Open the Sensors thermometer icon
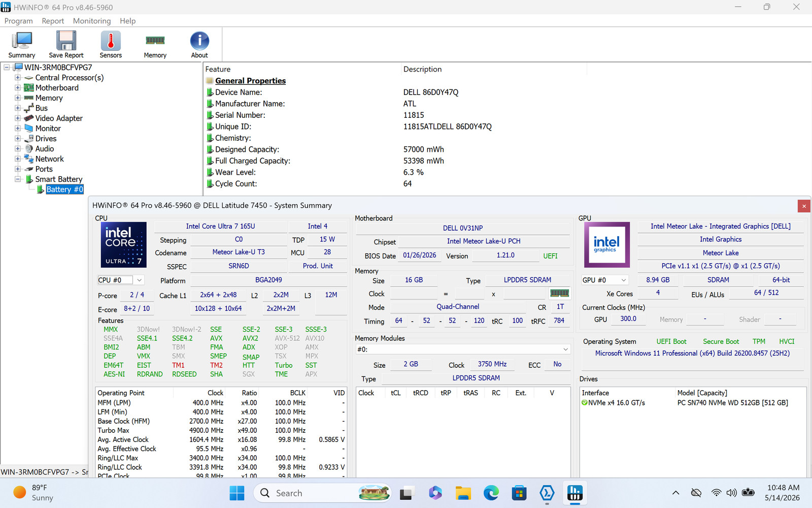Viewport: 812px width, 508px height. pos(111,45)
